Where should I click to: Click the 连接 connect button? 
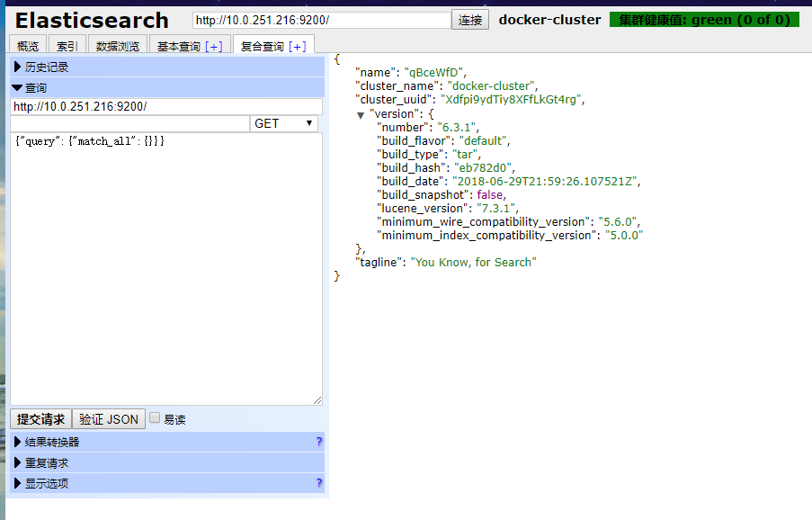[469, 20]
